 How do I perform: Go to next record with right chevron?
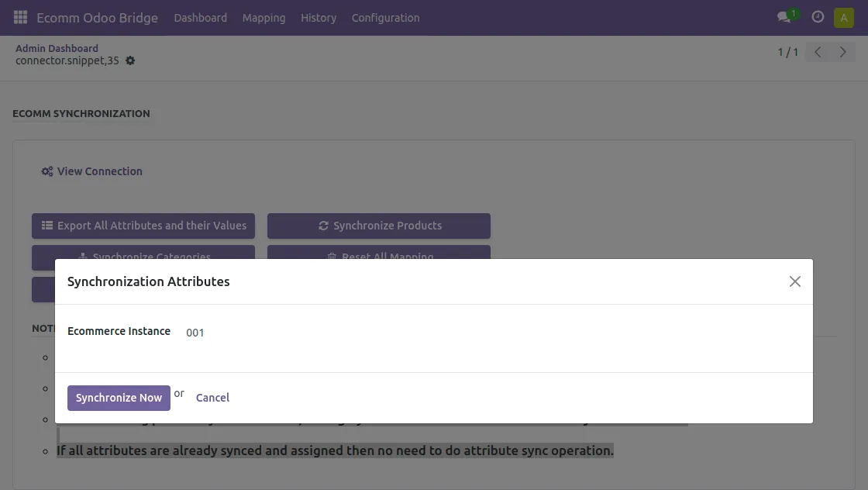click(x=842, y=52)
